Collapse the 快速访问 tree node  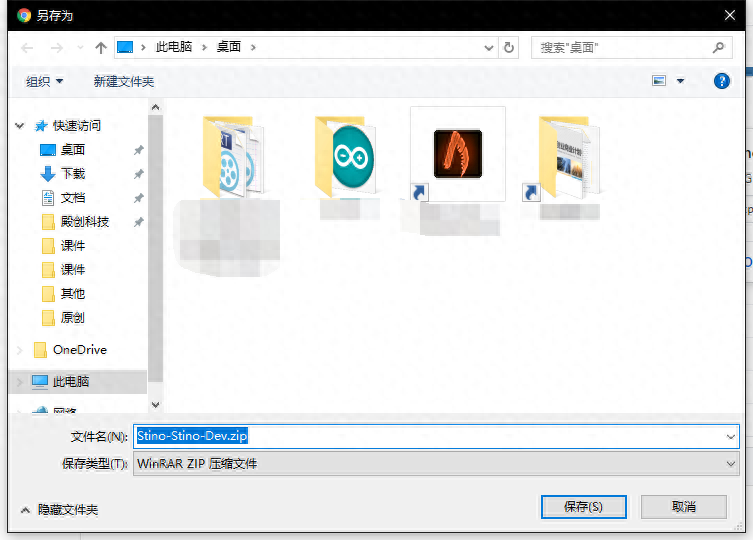(20, 126)
